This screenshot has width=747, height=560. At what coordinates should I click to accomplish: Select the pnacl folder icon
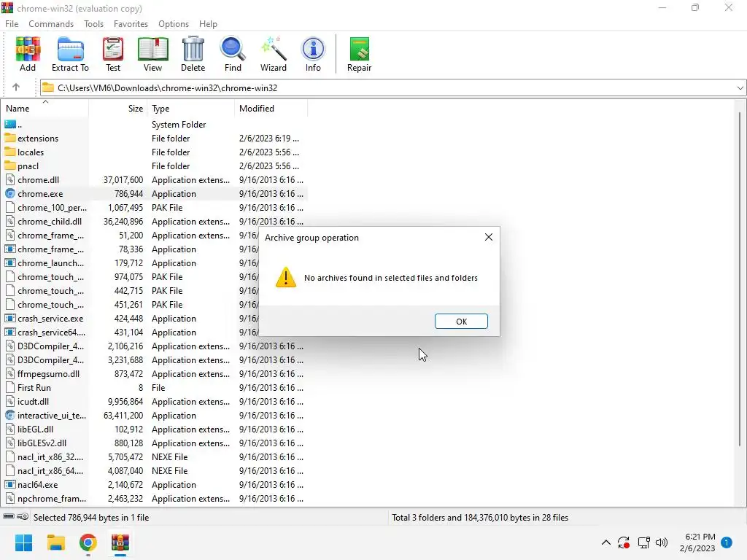pyautogui.click(x=10, y=166)
